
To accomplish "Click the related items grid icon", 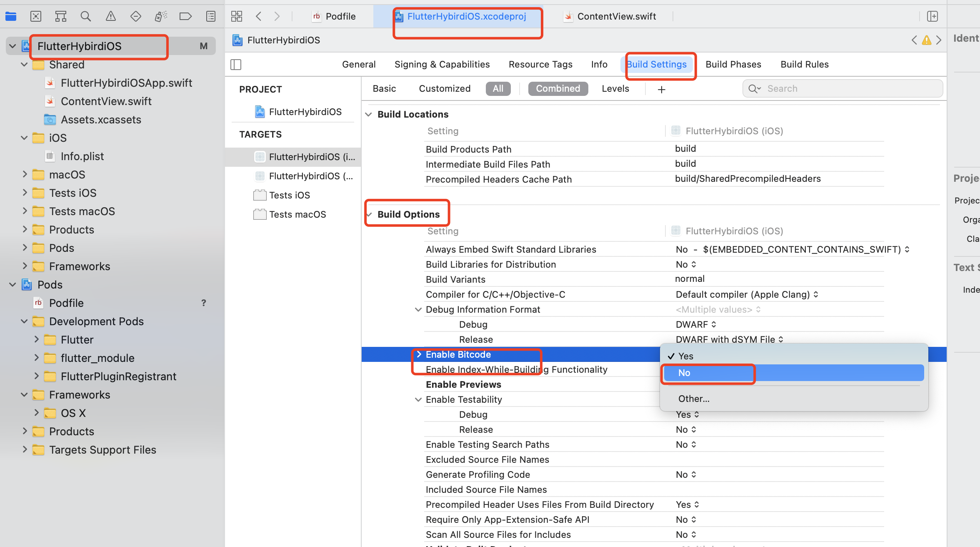I will pyautogui.click(x=237, y=16).
